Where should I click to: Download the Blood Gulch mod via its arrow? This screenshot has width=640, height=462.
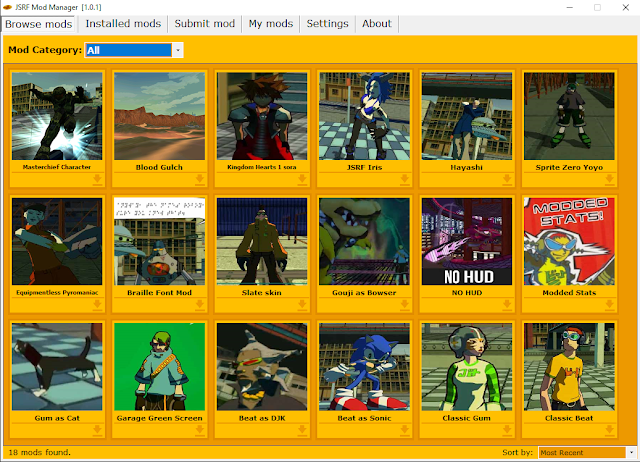200,179
